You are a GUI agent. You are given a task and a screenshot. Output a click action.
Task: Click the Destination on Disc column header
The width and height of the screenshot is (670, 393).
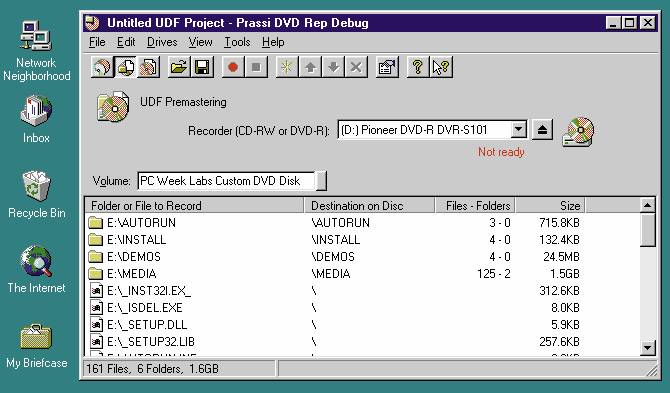(369, 205)
